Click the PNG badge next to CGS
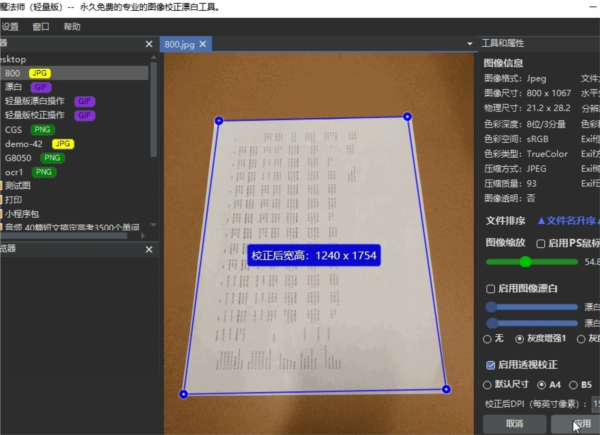This screenshot has width=600, height=435. click(42, 130)
